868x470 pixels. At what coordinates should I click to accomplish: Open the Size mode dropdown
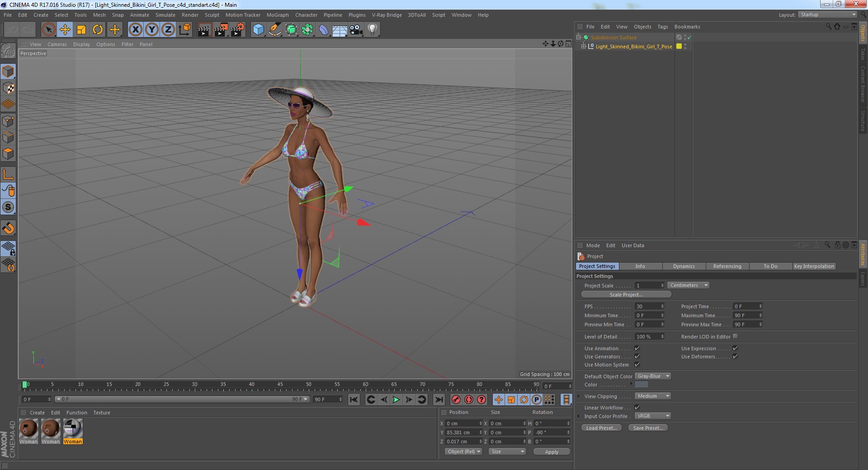click(x=507, y=451)
